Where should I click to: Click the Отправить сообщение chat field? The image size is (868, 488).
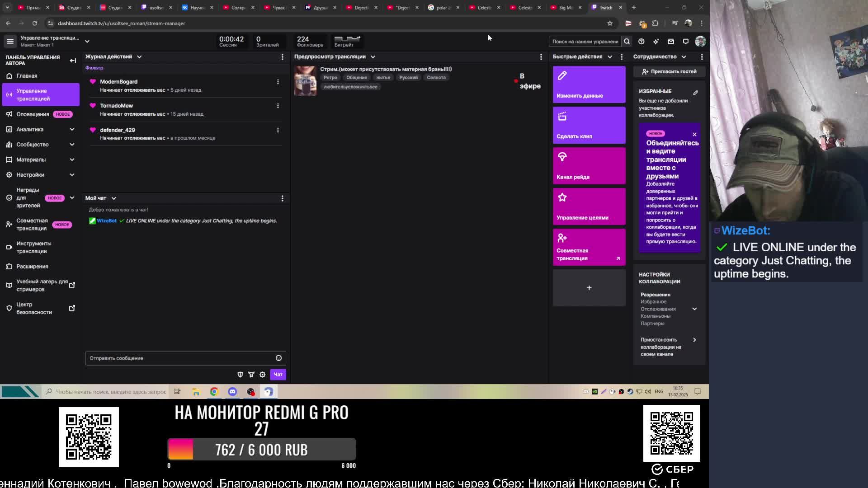[x=180, y=358]
